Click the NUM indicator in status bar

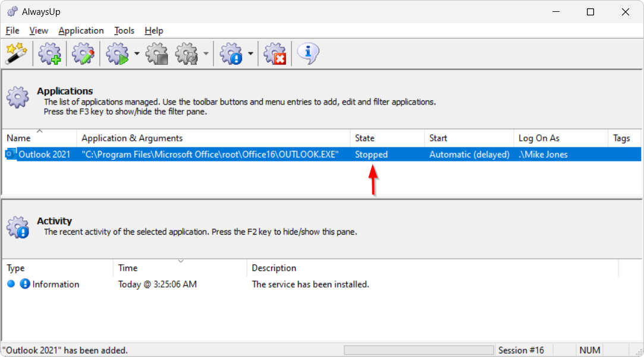pyautogui.click(x=590, y=350)
